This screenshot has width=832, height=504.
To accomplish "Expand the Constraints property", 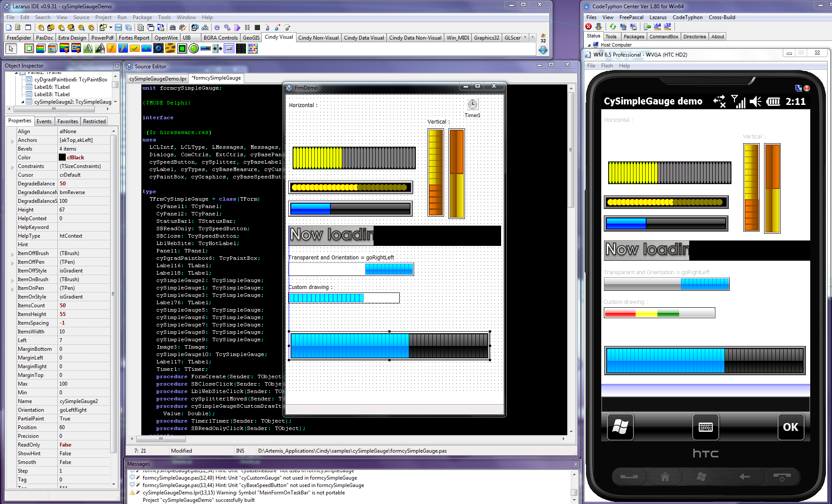I will [x=12, y=167].
